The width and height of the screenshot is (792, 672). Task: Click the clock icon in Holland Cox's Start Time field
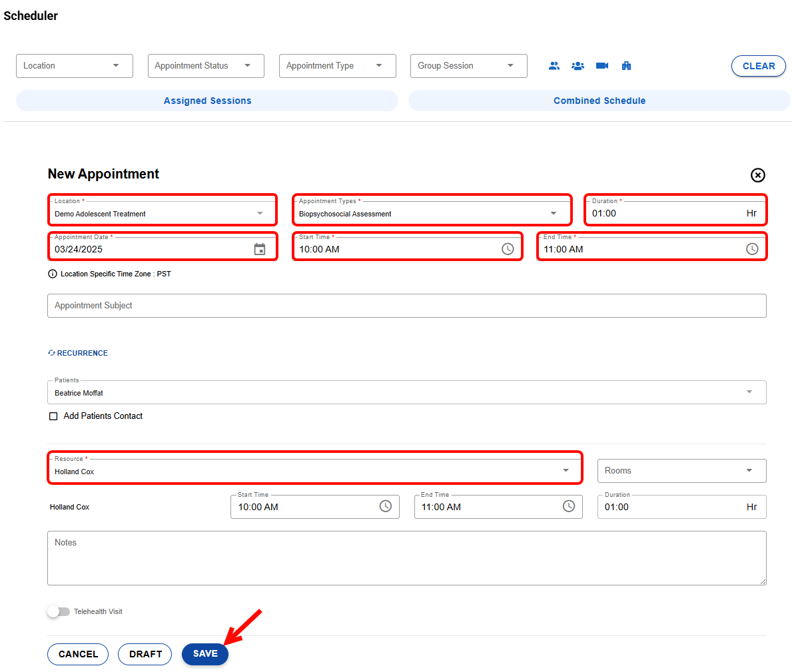pyautogui.click(x=386, y=507)
